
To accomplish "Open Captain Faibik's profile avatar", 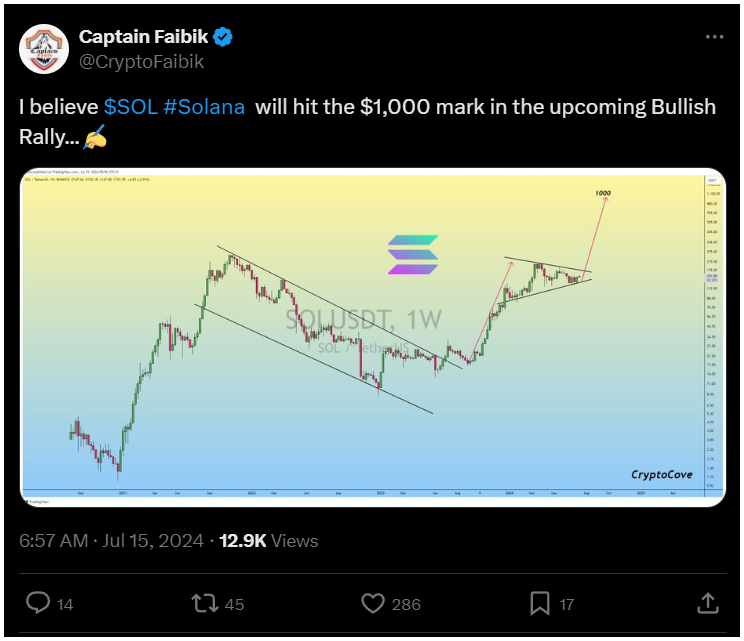I will 44,49.
